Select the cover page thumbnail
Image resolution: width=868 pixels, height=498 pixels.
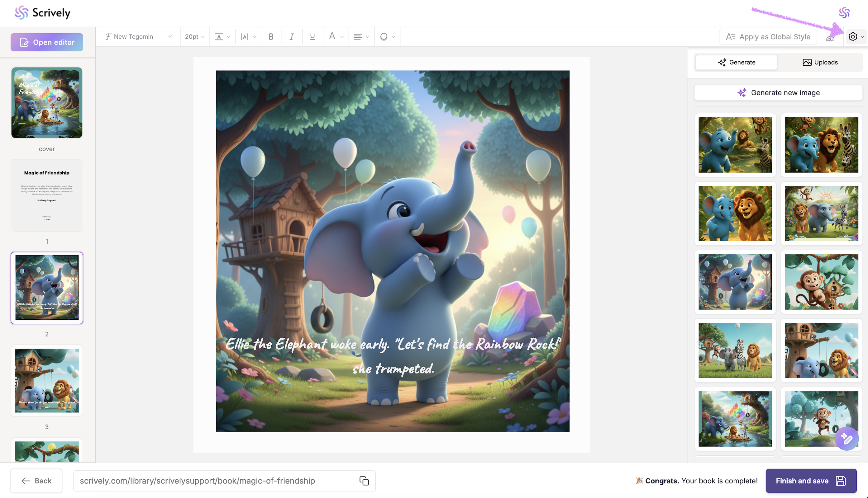pos(47,103)
